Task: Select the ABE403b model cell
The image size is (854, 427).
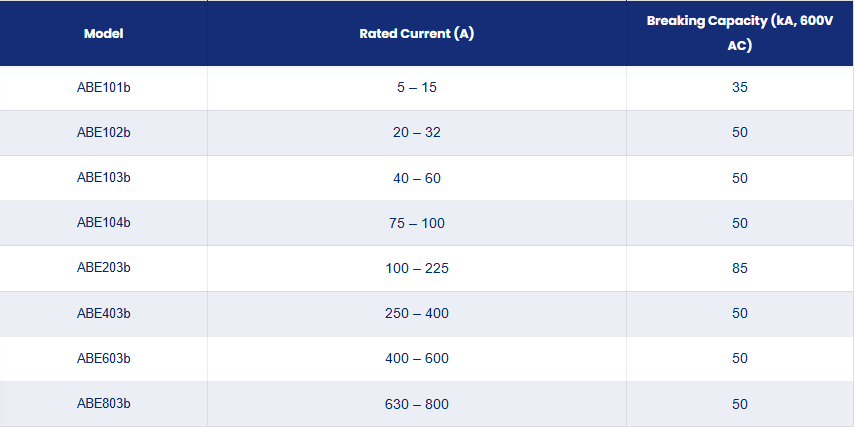Action: click(x=103, y=314)
